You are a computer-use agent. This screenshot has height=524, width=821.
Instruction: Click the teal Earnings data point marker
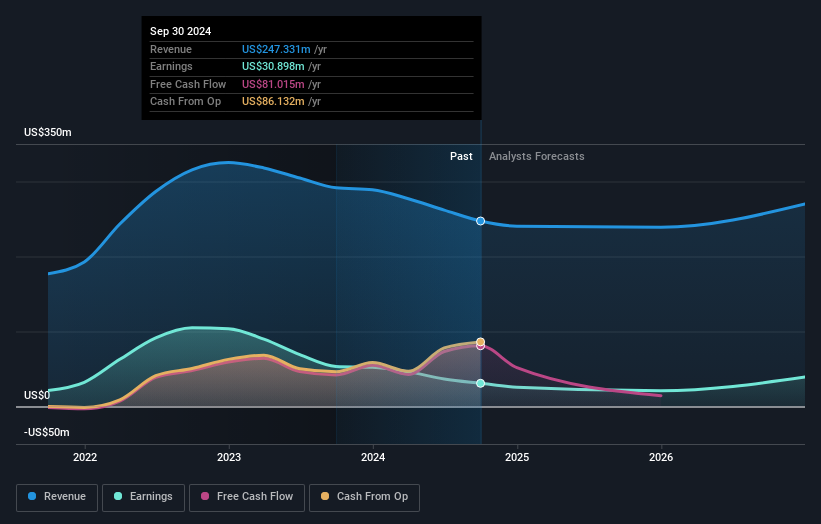[x=480, y=383]
